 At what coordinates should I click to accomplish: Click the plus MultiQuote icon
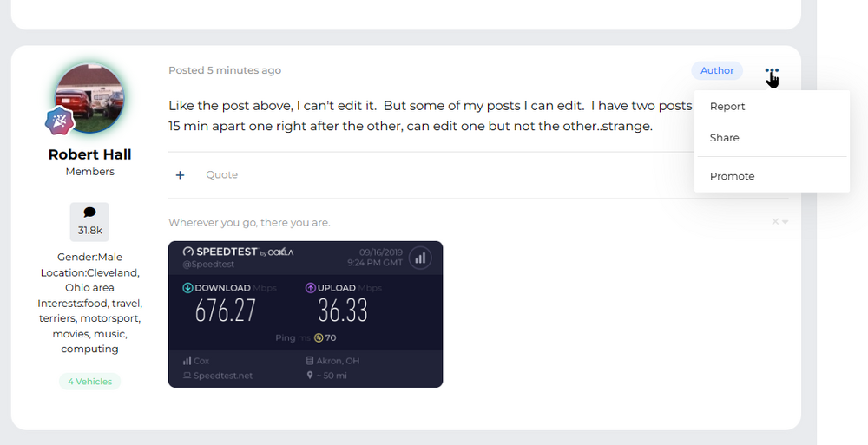tap(181, 175)
